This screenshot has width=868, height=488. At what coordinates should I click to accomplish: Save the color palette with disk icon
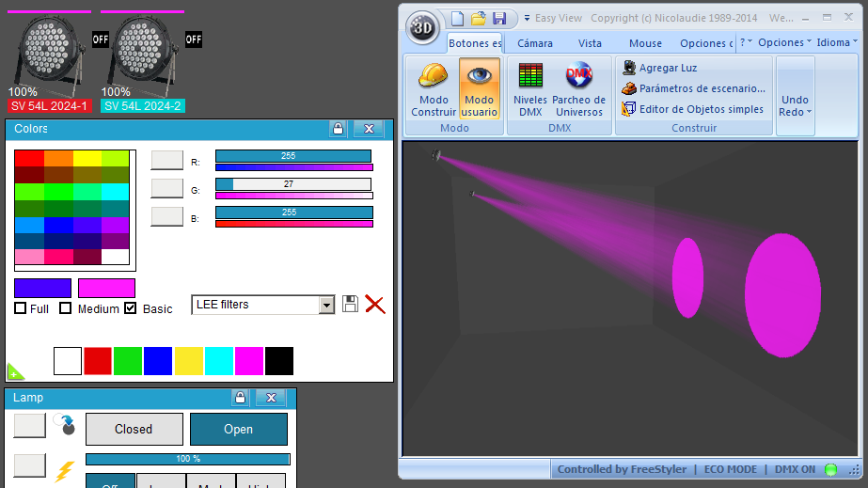[350, 304]
